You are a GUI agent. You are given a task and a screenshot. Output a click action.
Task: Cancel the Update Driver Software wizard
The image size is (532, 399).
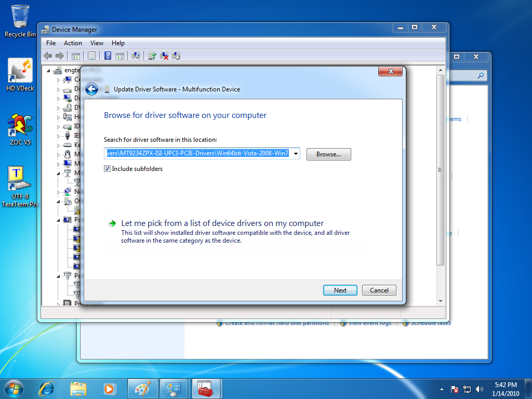click(379, 290)
